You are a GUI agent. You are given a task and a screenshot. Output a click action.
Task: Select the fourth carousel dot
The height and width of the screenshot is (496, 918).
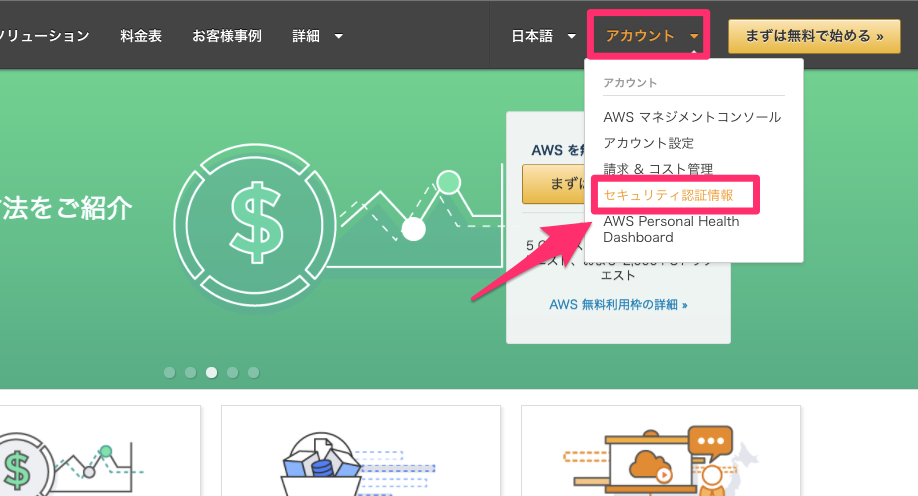click(x=232, y=372)
